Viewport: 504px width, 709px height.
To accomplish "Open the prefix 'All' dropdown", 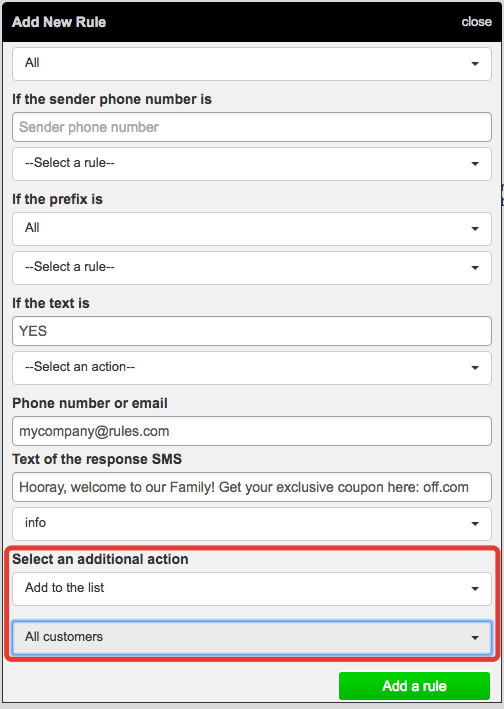I will coord(252,229).
